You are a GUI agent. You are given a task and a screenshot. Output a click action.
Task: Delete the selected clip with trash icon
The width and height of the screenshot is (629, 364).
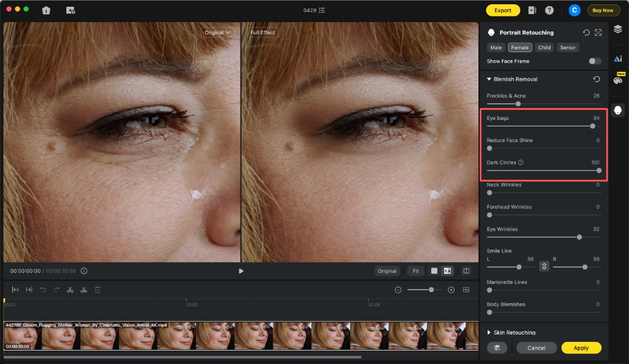98,290
